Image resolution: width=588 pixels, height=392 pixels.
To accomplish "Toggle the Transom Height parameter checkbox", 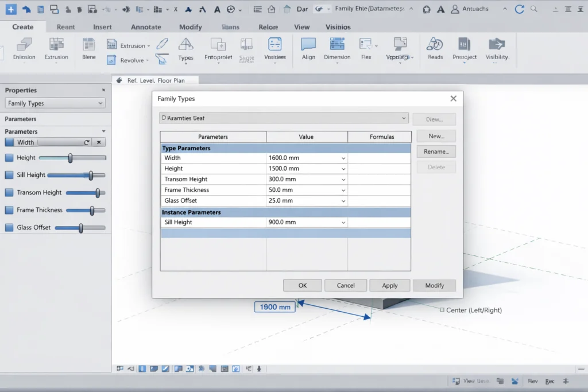I will pos(9,193).
